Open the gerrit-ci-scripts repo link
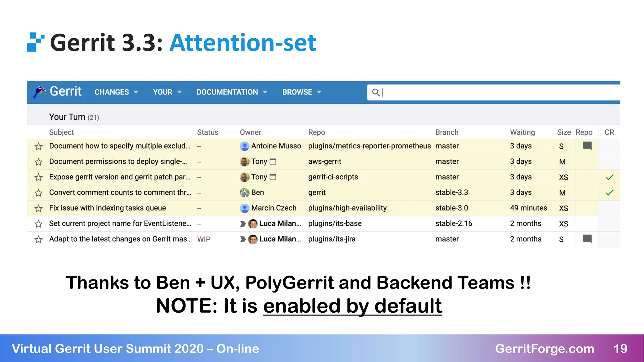The width and height of the screenshot is (644, 362). tap(333, 177)
